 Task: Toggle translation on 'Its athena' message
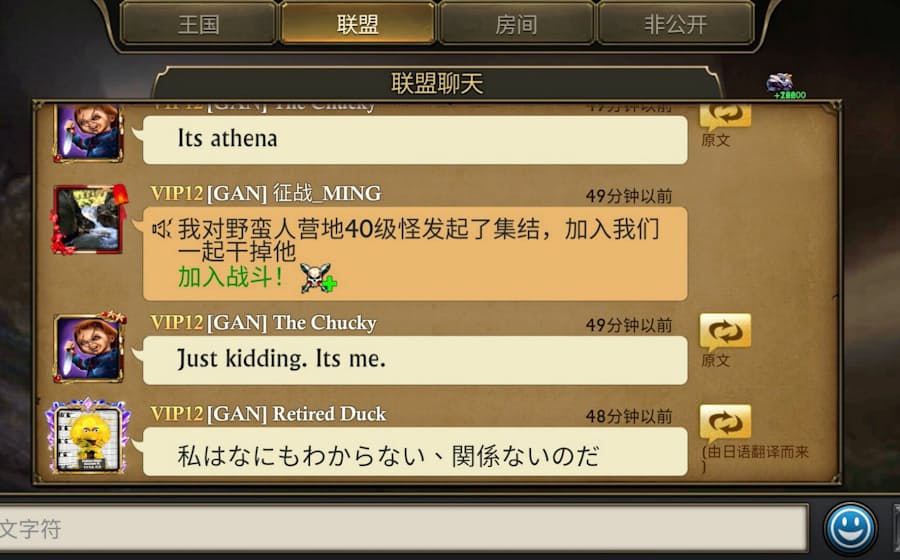pos(725,115)
